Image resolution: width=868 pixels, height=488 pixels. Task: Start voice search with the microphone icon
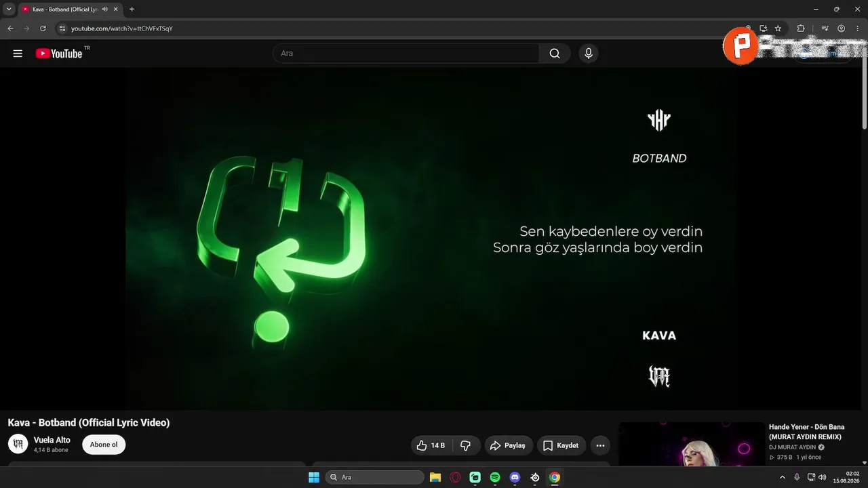(589, 54)
